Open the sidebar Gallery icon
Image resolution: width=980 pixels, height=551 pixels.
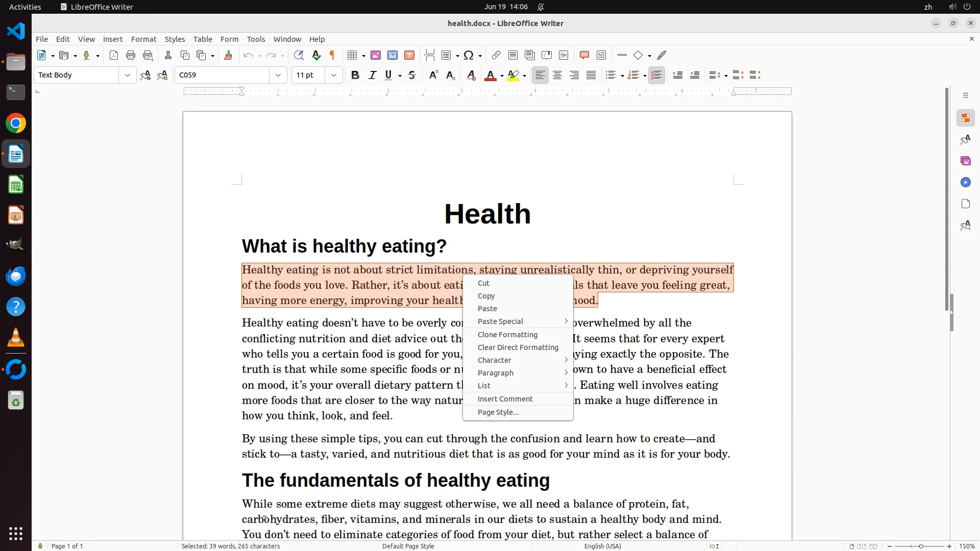(965, 161)
